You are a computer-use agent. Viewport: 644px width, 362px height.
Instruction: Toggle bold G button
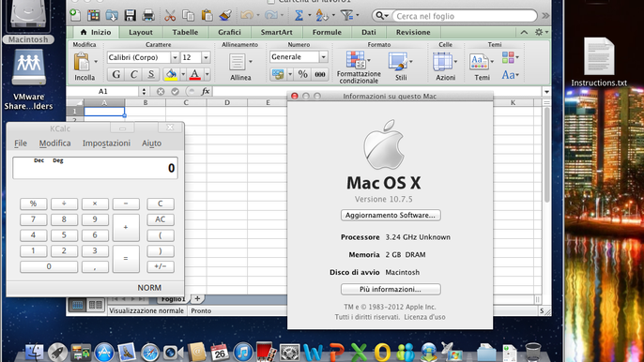click(x=116, y=74)
